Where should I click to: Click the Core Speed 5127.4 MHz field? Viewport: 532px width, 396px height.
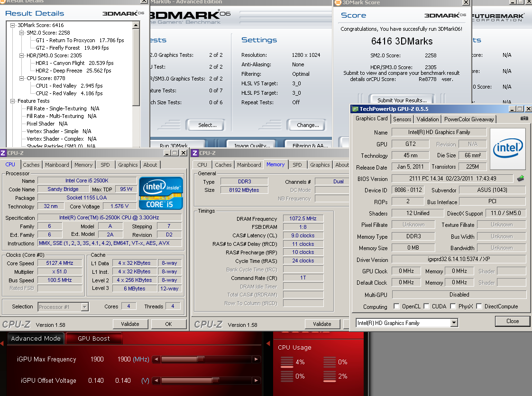pos(60,263)
